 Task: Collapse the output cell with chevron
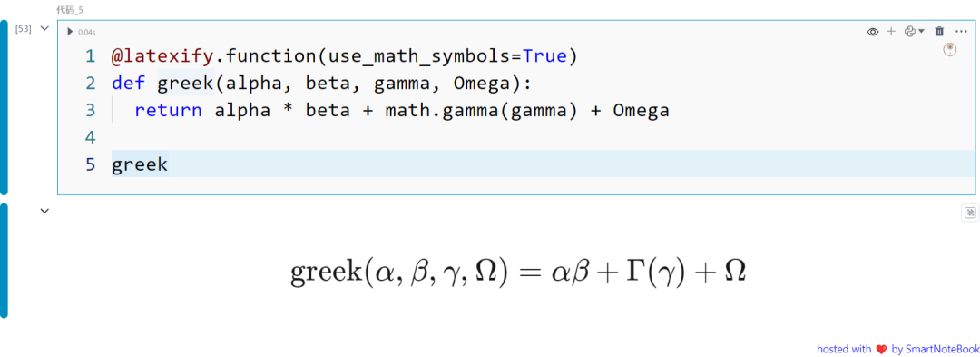click(x=44, y=211)
